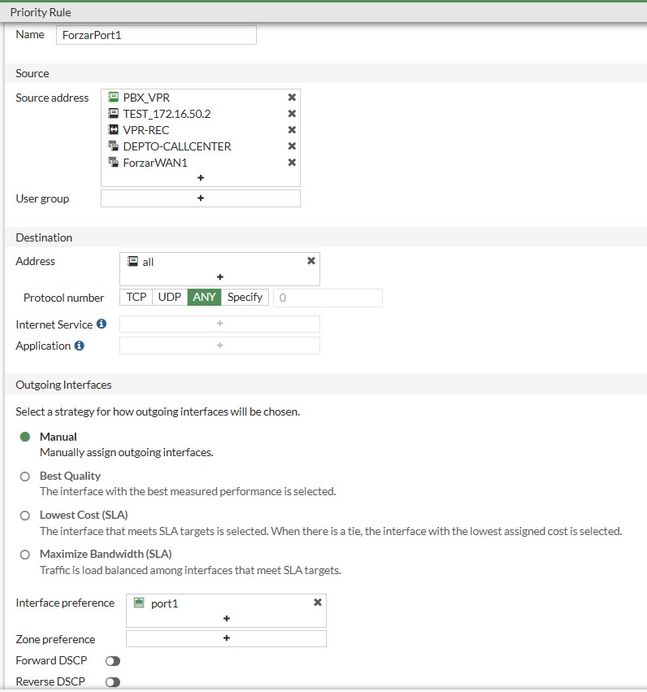Remove ForzarWAN1 from source addresses

click(x=292, y=162)
